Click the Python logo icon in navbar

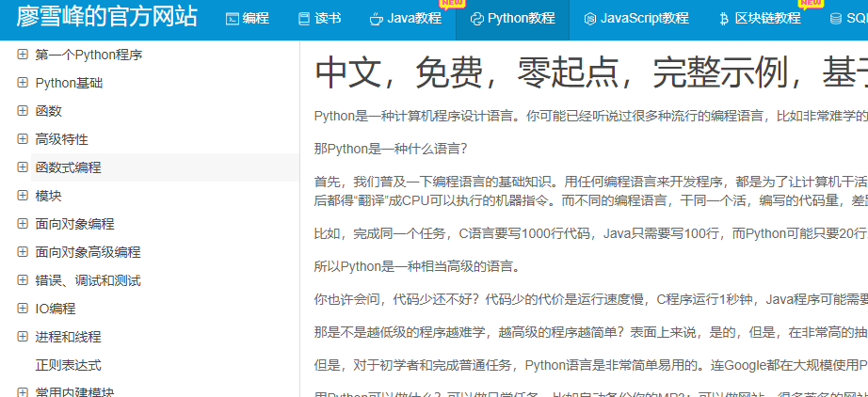click(477, 19)
